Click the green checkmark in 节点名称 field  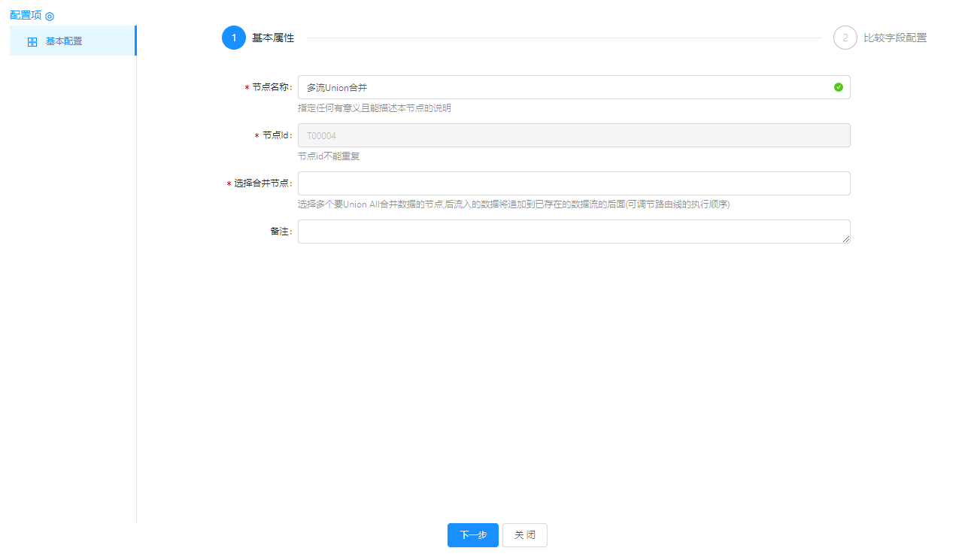point(839,87)
